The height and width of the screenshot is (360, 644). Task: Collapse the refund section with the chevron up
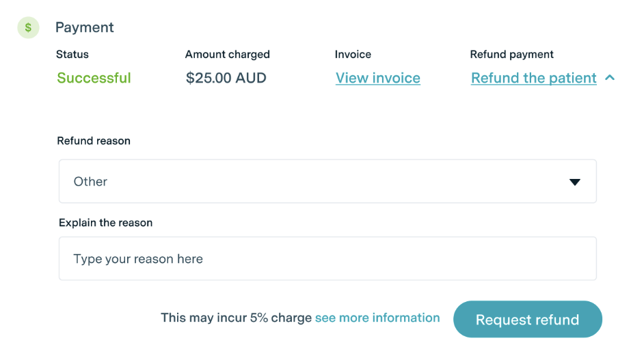point(611,78)
